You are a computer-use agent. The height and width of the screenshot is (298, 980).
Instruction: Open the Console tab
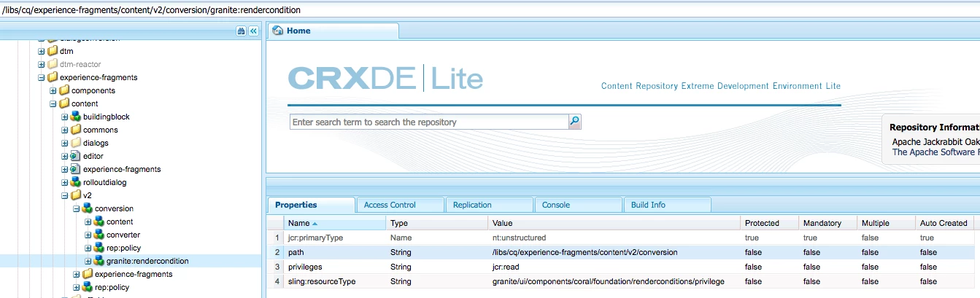[578, 205]
